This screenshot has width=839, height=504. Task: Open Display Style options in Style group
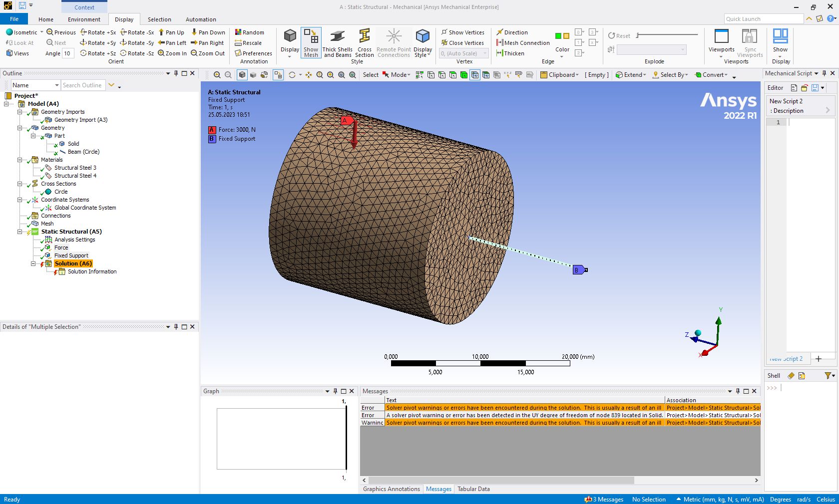point(422,43)
